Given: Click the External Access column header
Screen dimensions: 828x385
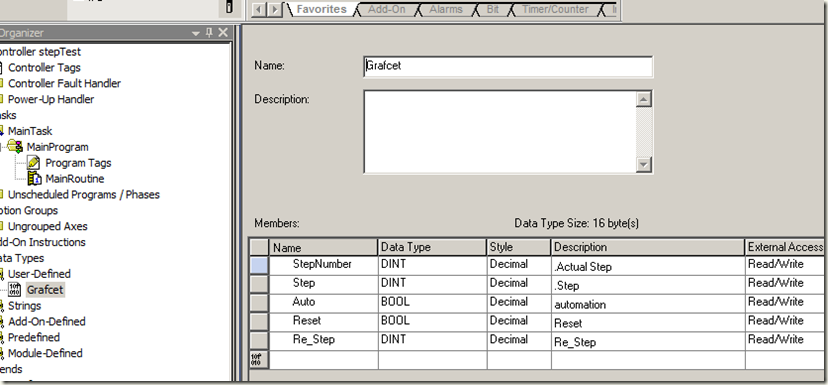Looking at the screenshot, I should (785, 247).
